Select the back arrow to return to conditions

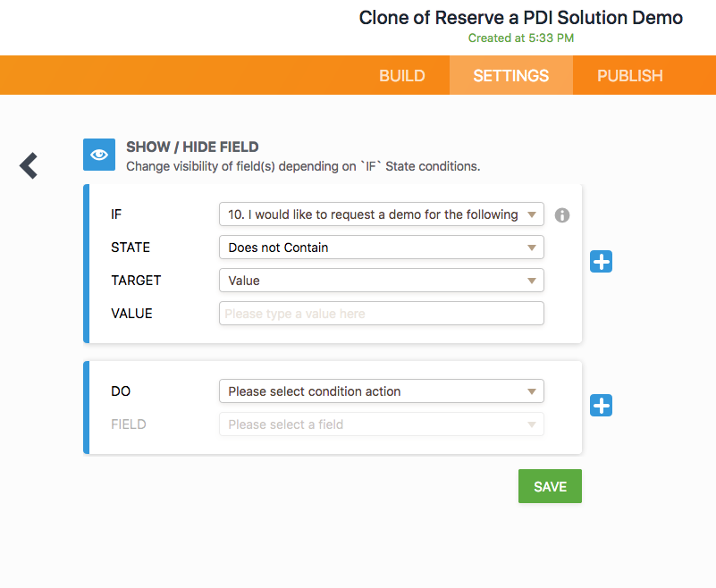pyautogui.click(x=28, y=165)
